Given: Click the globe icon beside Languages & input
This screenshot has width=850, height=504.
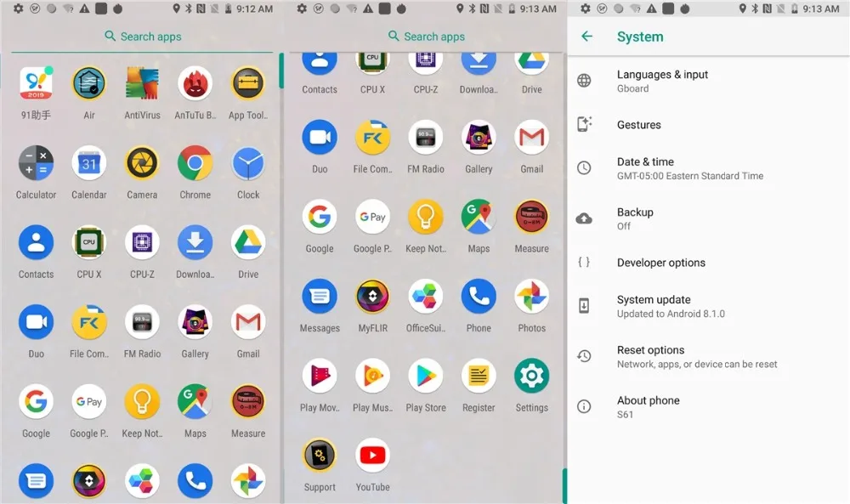Looking at the screenshot, I should tap(584, 81).
